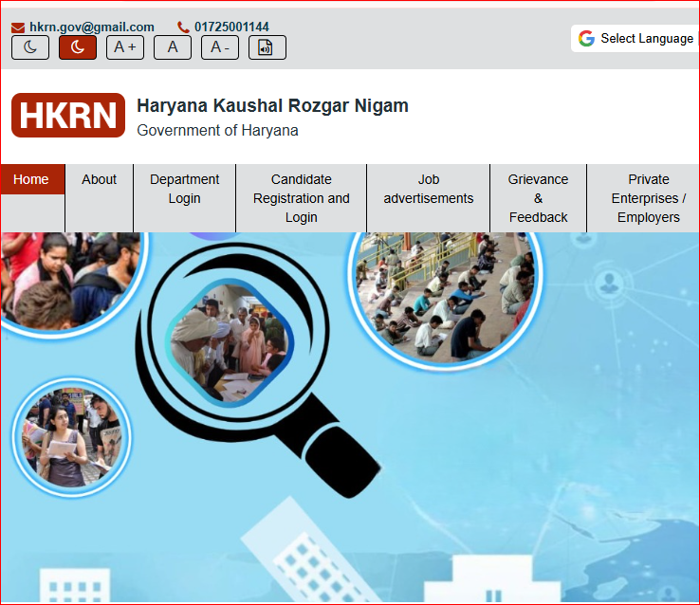Open the Select Language dropdown
700x605 pixels.
tap(636, 38)
